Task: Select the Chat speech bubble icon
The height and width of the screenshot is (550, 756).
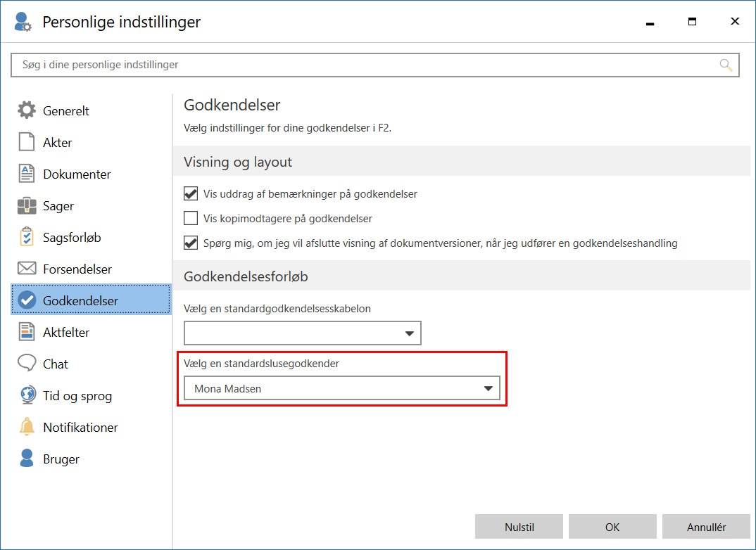Action: pos(27,364)
